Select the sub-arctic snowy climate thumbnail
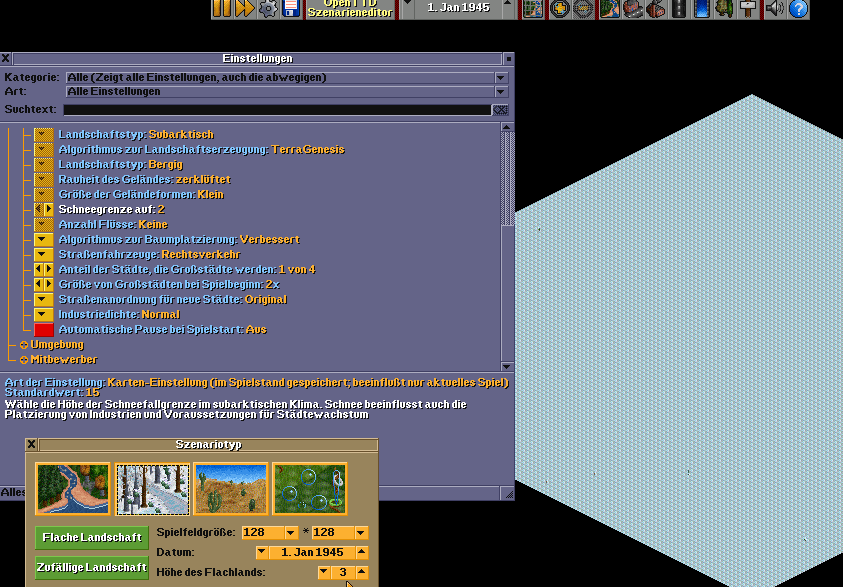The width and height of the screenshot is (843, 587). [152, 488]
